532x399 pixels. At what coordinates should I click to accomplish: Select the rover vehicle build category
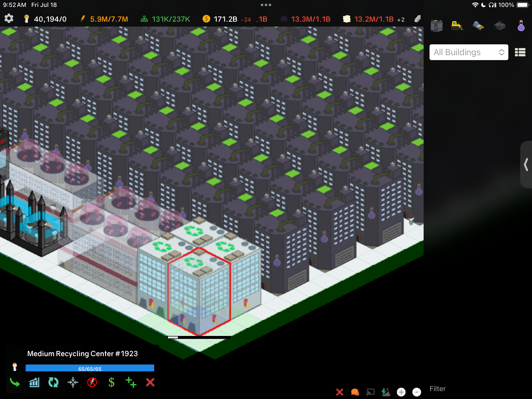(478, 26)
